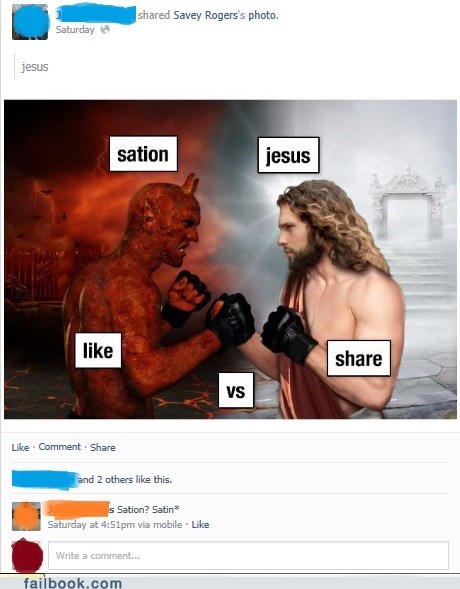Image resolution: width=460 pixels, height=589 pixels.
Task: Share this post via Share link
Action: pos(103,447)
